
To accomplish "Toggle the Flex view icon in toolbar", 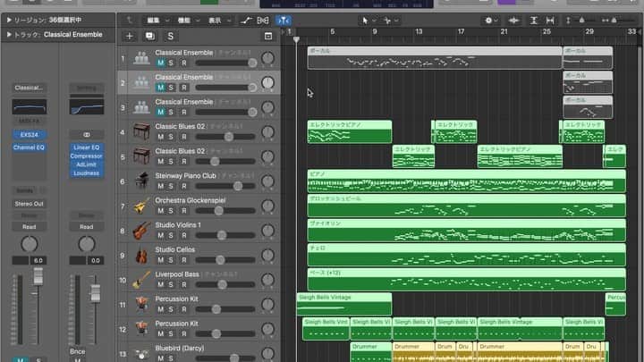I will tap(263, 20).
